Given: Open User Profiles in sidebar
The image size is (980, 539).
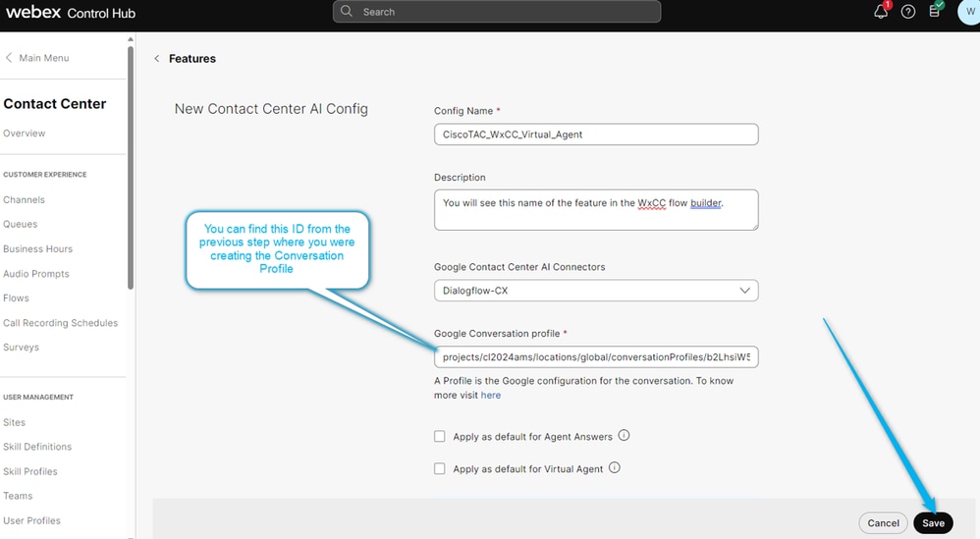Looking at the screenshot, I should coord(31,520).
